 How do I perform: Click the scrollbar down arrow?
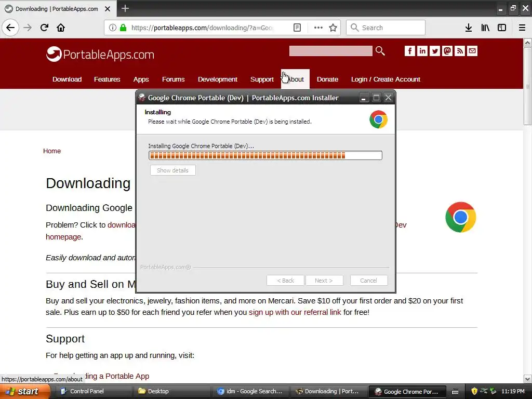[x=527, y=379]
